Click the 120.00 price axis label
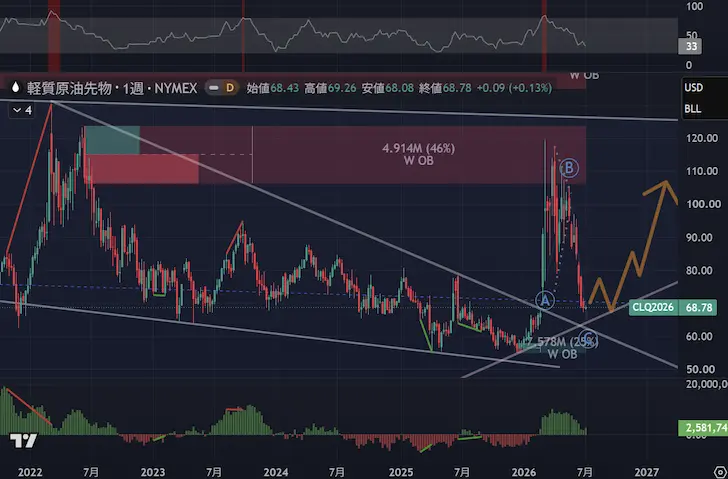The image size is (728, 479). point(702,138)
